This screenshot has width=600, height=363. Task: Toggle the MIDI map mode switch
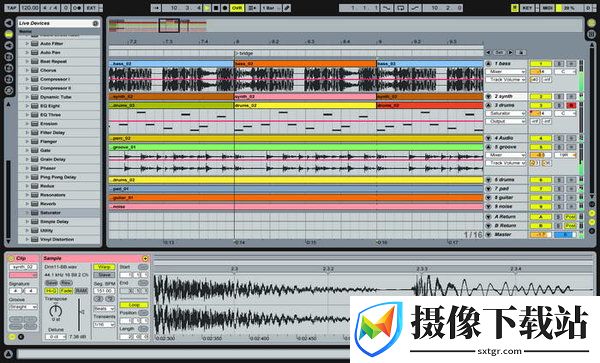pos(547,8)
